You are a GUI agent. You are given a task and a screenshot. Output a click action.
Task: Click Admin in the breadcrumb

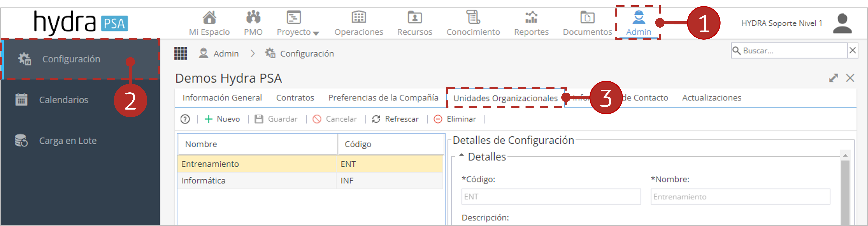226,54
